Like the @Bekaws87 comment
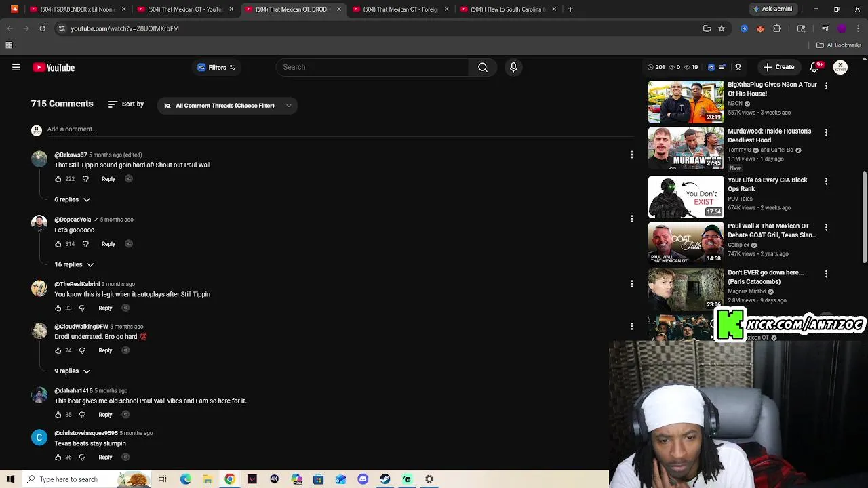Screen dimensions: 868x488 coord(58,179)
